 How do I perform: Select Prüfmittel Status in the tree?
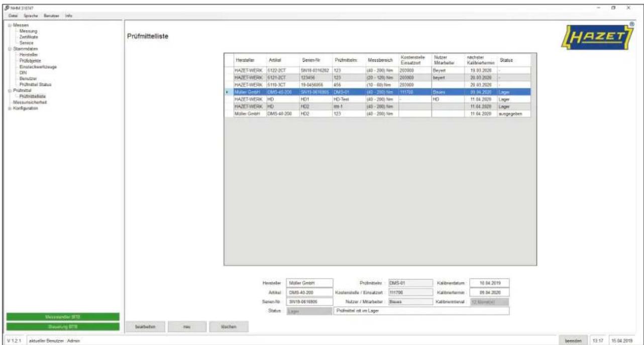click(x=35, y=84)
